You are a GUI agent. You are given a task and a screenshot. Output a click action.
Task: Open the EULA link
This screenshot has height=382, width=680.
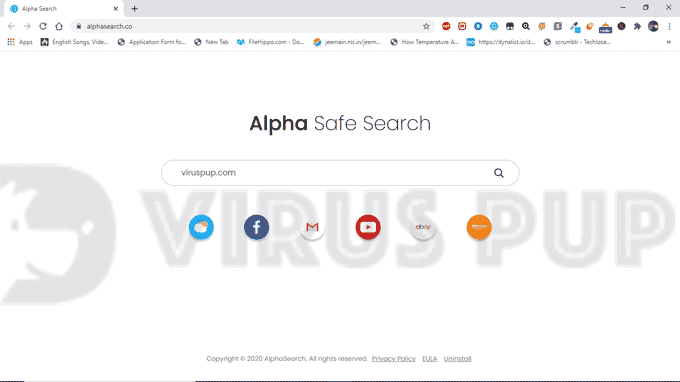pyautogui.click(x=429, y=359)
